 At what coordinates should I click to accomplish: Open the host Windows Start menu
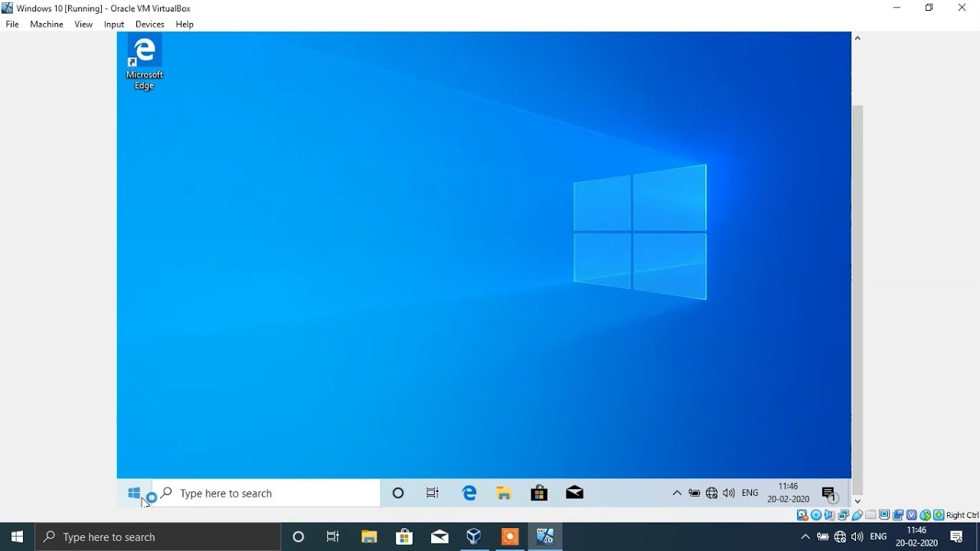click(17, 537)
